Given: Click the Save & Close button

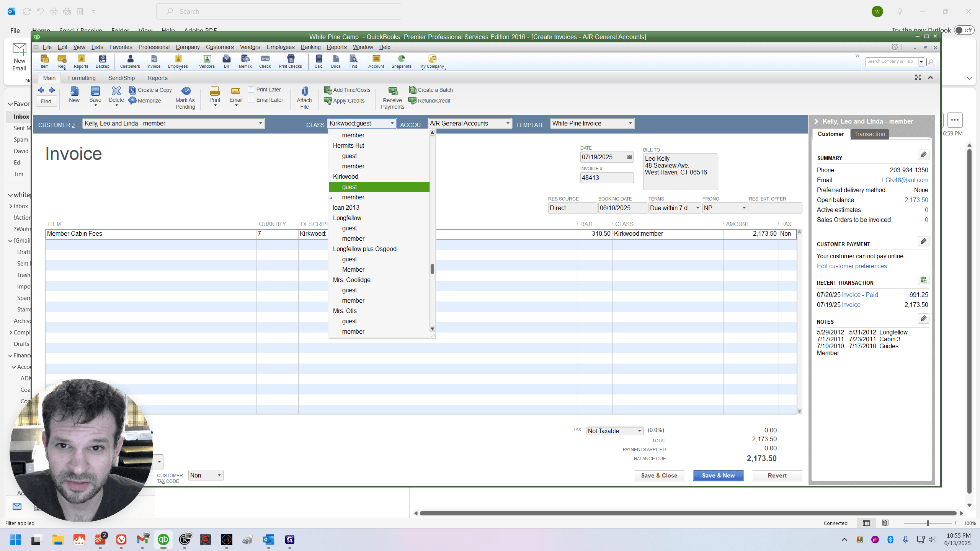Looking at the screenshot, I should point(659,476).
